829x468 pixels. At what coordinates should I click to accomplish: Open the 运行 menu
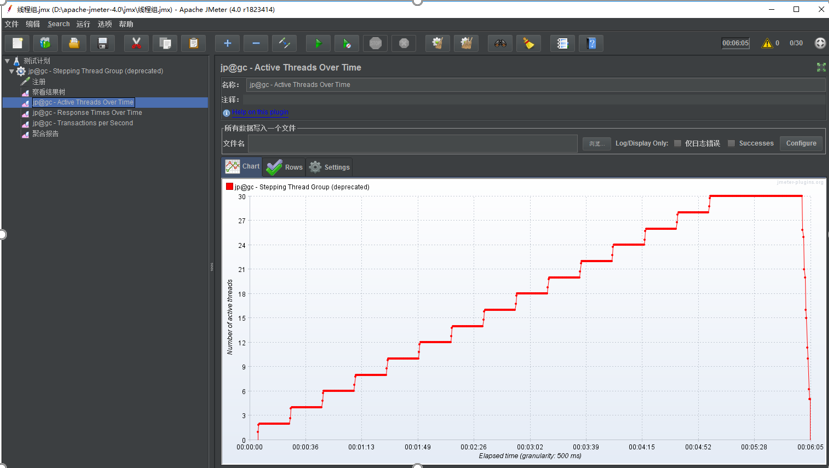tap(83, 24)
